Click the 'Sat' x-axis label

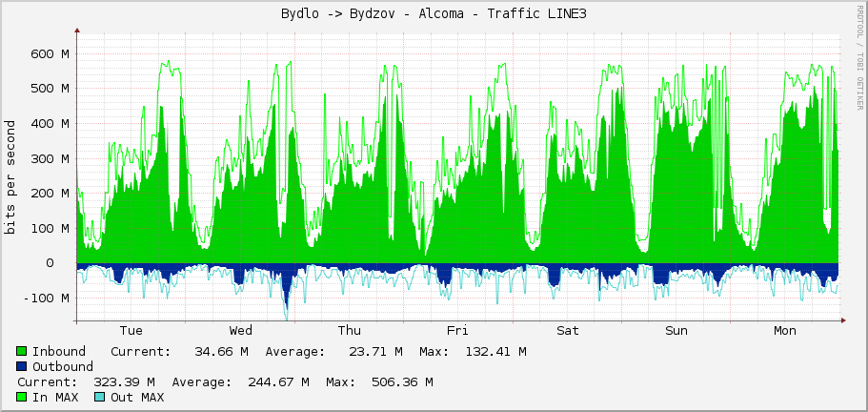568,331
